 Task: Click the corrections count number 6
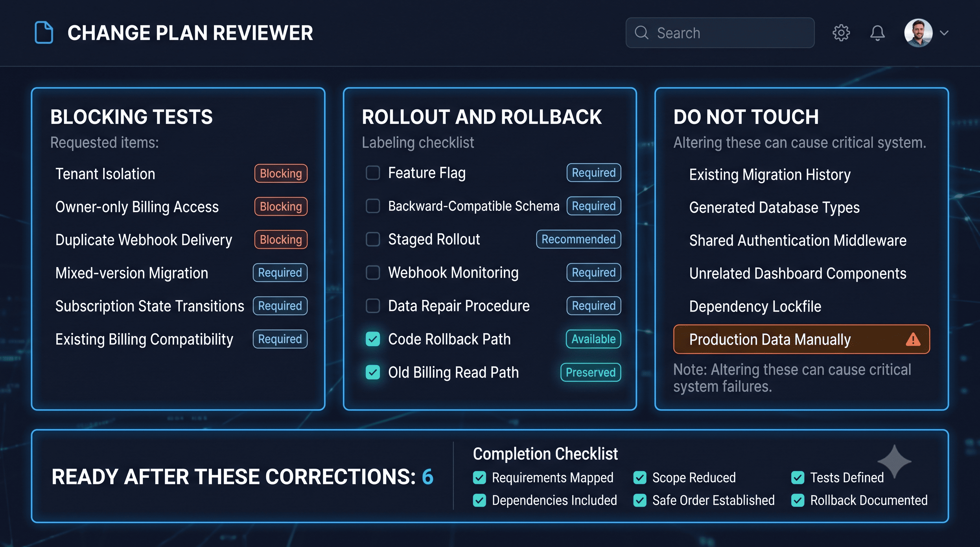click(x=428, y=477)
